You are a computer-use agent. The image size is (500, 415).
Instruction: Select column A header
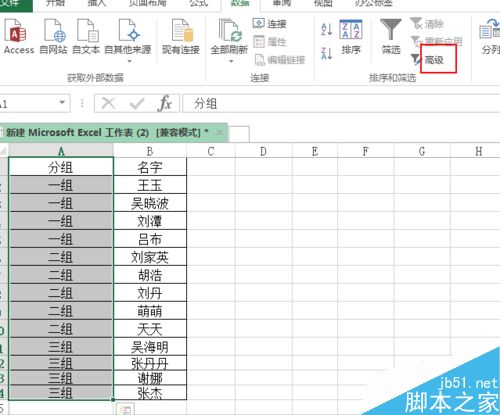pos(61,151)
